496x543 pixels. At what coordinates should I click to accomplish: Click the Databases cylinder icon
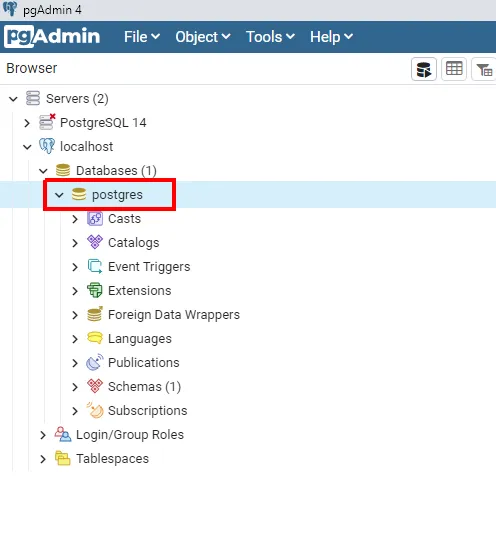63,170
